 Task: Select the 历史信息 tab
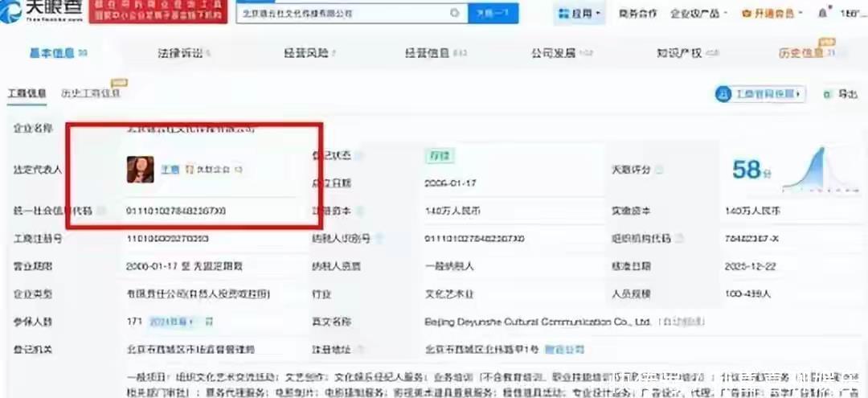click(805, 54)
